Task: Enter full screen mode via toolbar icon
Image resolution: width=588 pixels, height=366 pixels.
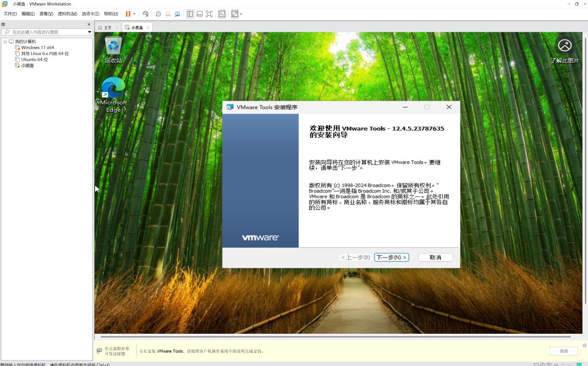Action: coord(209,14)
